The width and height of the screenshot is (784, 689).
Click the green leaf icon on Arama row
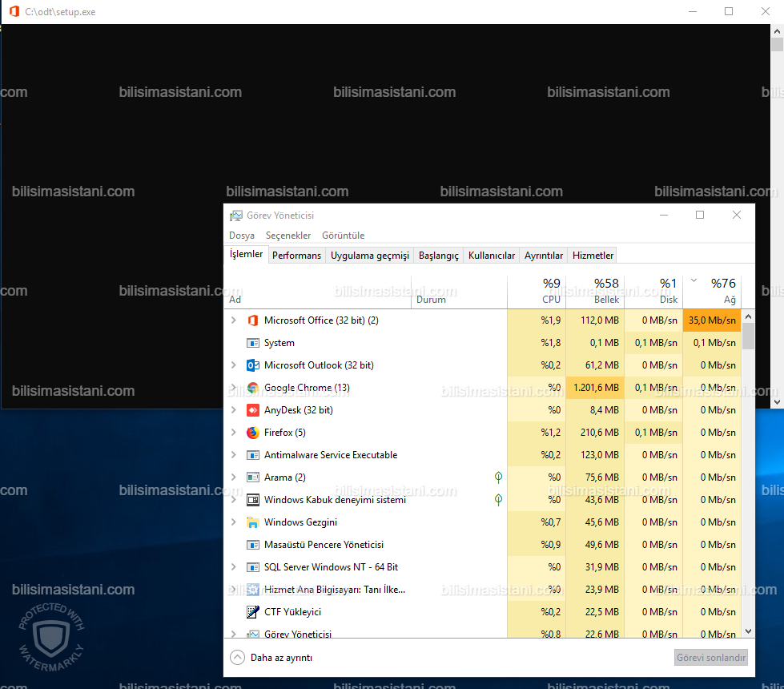click(498, 477)
